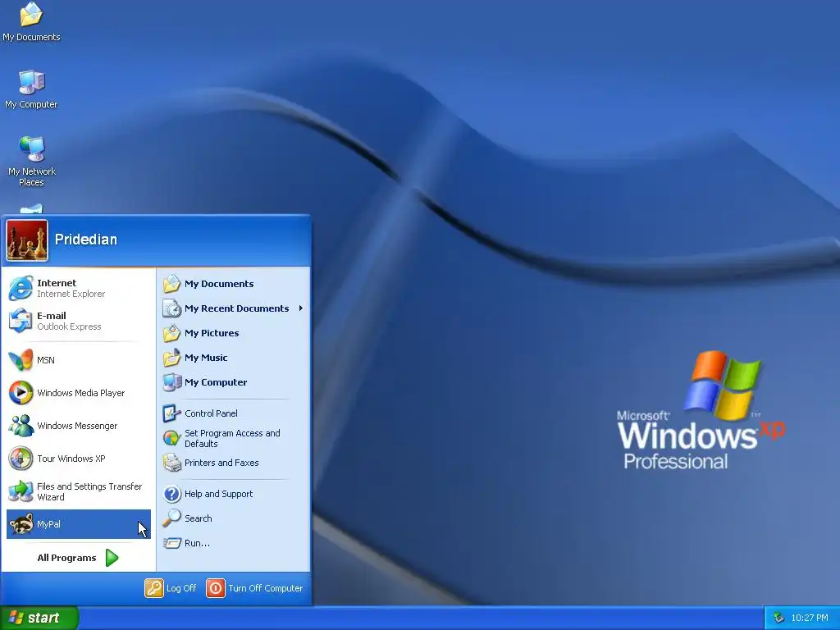Open Windows Messenger
This screenshot has height=630, width=840.
pyautogui.click(x=78, y=426)
